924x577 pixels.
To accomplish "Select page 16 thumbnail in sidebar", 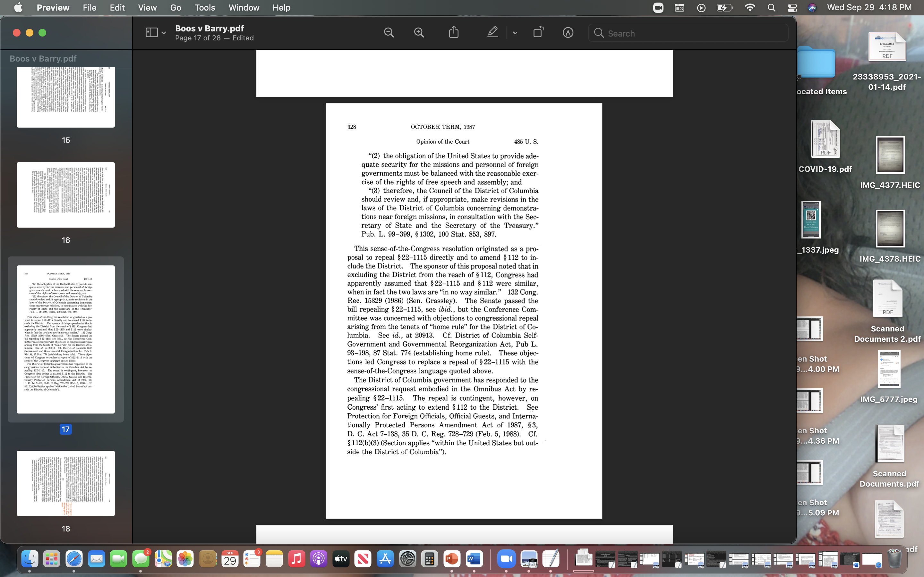I will click(66, 195).
